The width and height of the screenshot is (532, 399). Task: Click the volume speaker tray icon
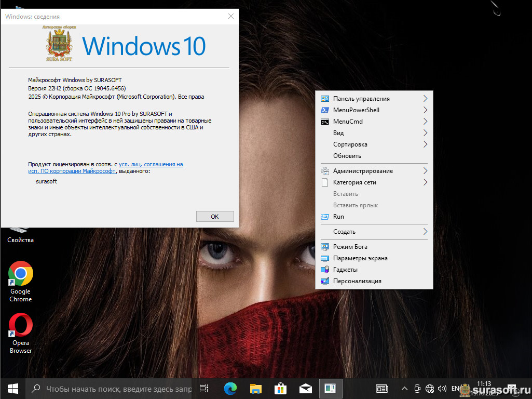[442, 388]
